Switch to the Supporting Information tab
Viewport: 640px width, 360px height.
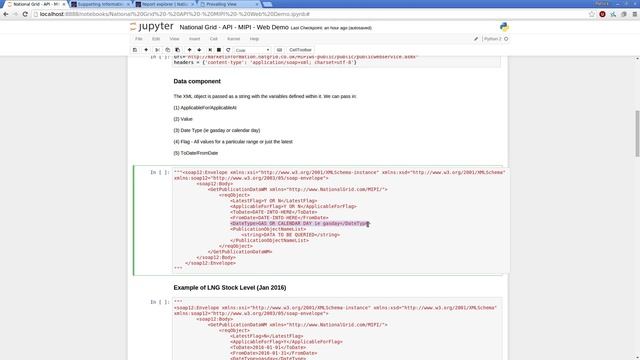100,4
